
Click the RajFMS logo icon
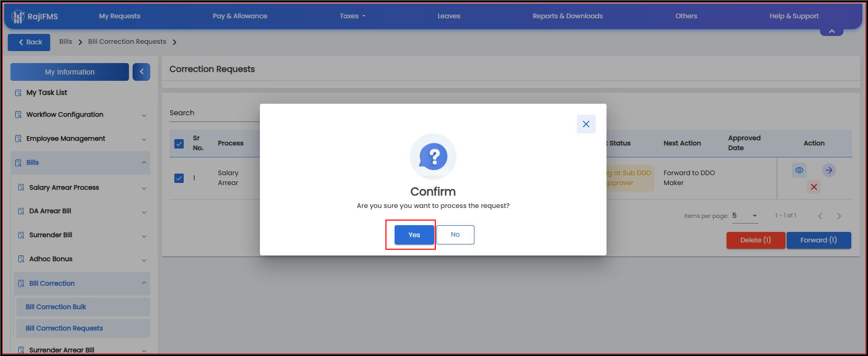pos(18,17)
